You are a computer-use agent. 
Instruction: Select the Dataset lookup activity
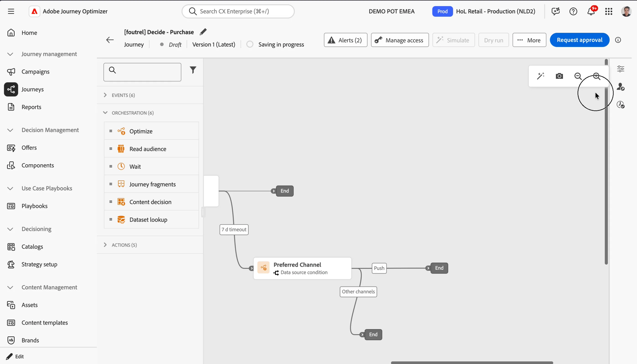click(151, 220)
